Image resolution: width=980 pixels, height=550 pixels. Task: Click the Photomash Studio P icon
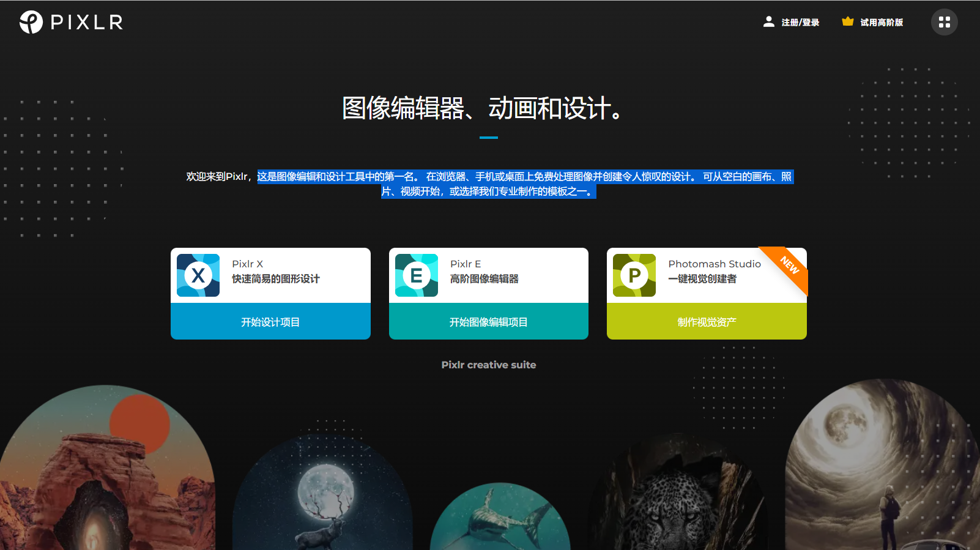pos(634,275)
